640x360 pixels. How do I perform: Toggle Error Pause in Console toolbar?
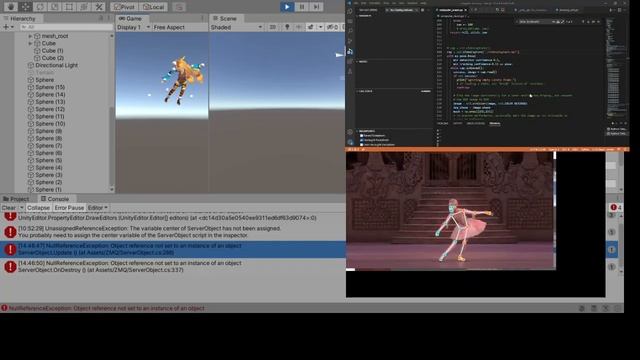[69, 208]
